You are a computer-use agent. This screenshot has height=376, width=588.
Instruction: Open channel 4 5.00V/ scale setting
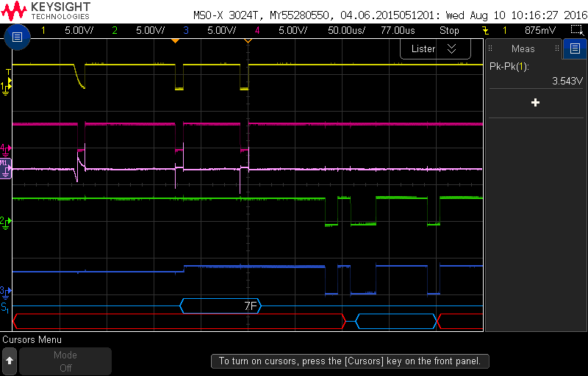click(x=293, y=30)
